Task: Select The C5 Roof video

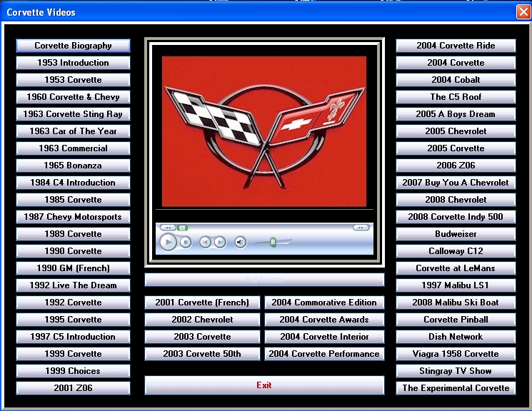Action: (x=456, y=97)
